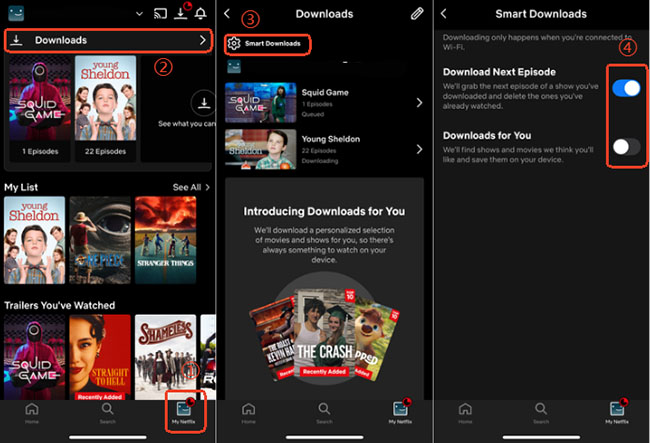Tap Trailers You've Watched heading
The image size is (650, 443).
(60, 305)
